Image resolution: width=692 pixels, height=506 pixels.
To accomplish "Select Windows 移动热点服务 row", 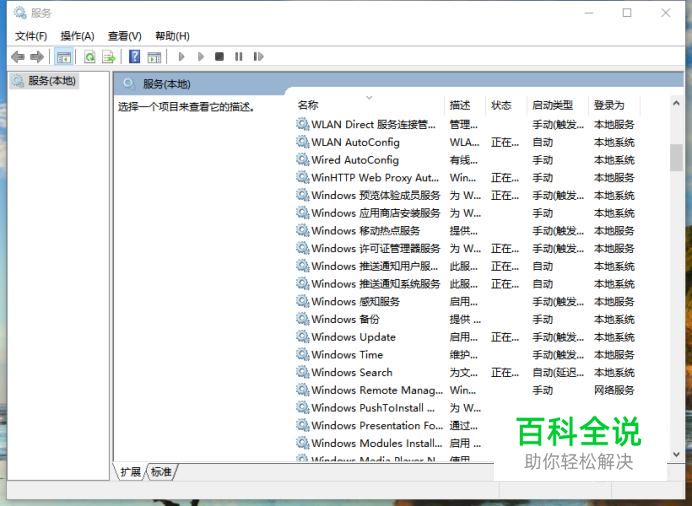I will pos(466,231).
